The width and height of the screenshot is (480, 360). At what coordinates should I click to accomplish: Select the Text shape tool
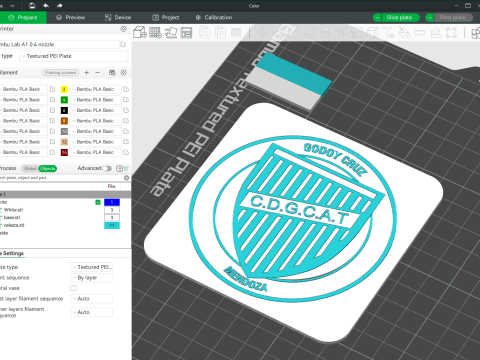click(389, 33)
